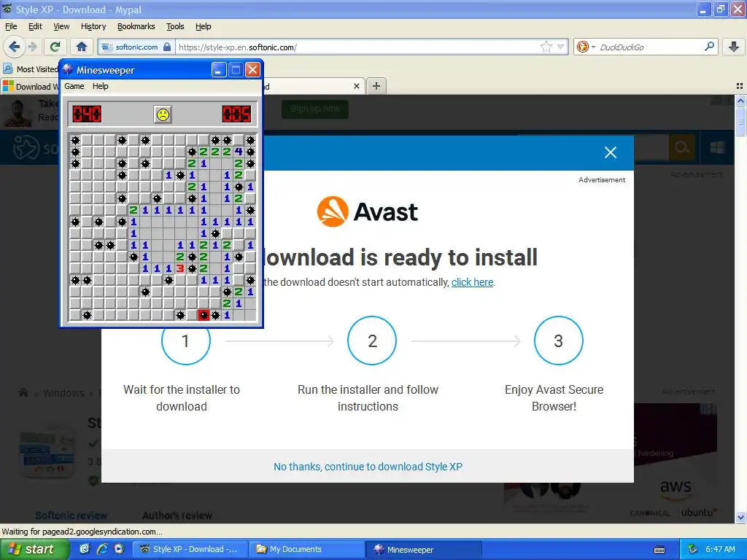747x560 pixels.
Task: Go to the Home page icon
Action: point(82,47)
